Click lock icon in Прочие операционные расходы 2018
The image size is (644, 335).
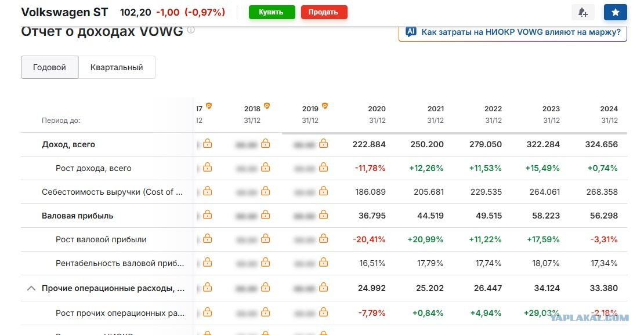pos(266,287)
